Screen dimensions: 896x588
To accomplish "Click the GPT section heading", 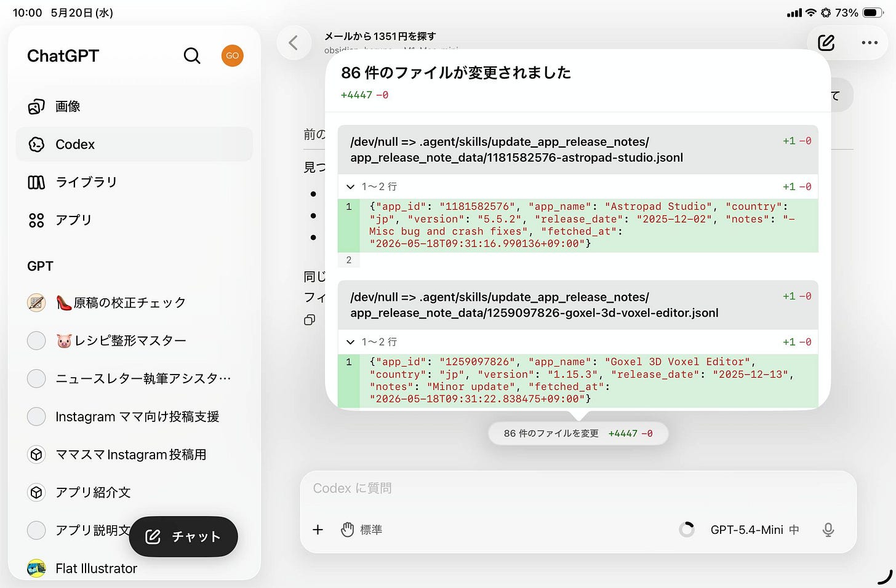I will 40,266.
